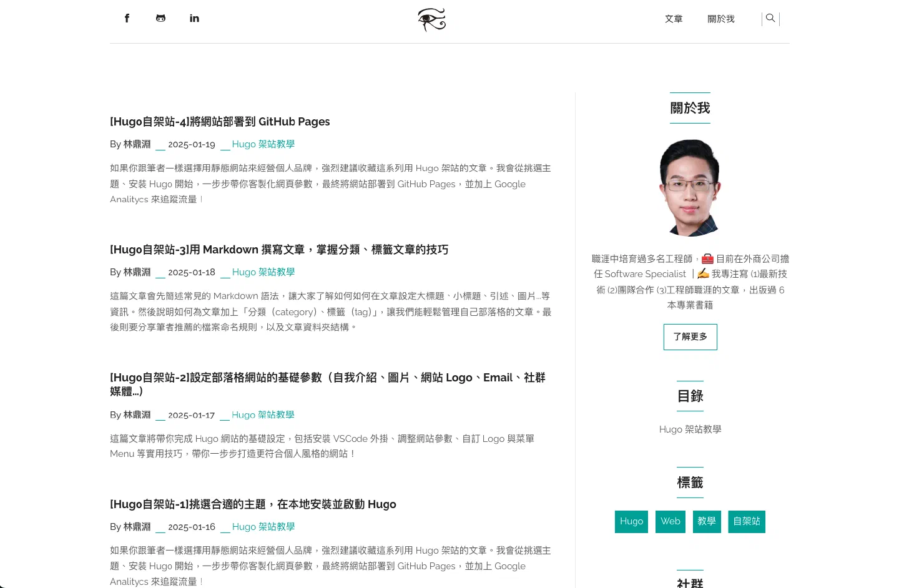Click the 標籤 sidebar heading
Screen dimensions: 899x588
[x=690, y=483]
